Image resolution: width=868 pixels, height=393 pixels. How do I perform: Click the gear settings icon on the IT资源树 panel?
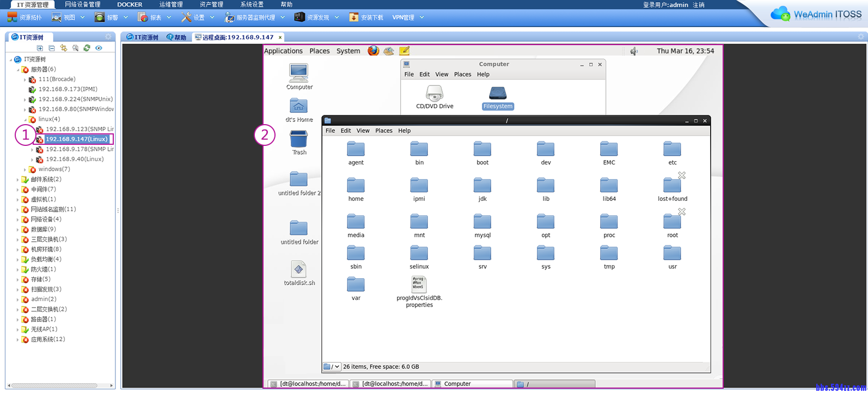click(108, 37)
